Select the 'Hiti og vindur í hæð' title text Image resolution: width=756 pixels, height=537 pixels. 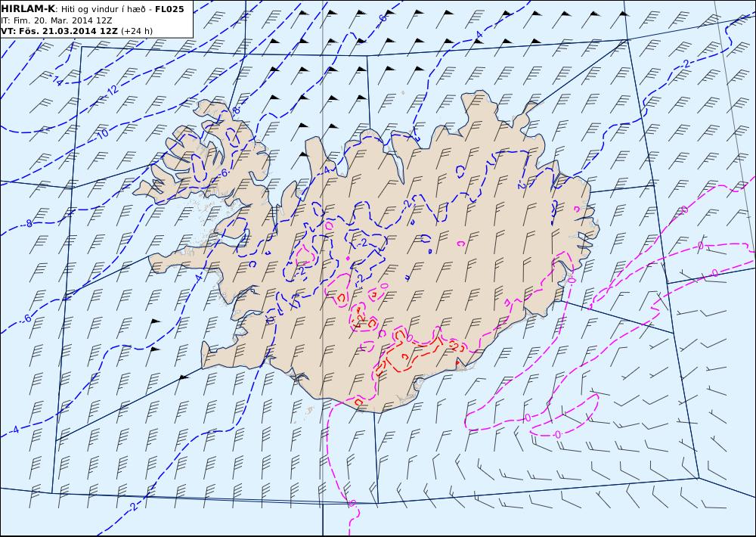103,9
